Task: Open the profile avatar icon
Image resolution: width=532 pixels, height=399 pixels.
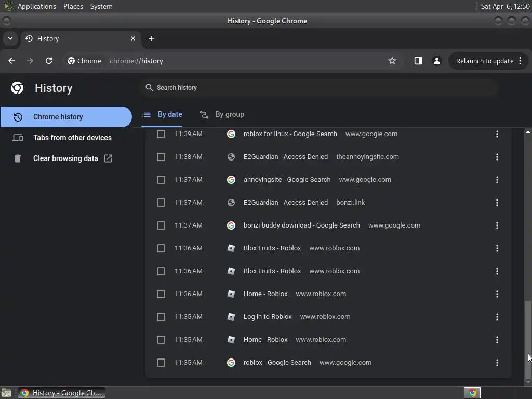Action: tap(436, 61)
